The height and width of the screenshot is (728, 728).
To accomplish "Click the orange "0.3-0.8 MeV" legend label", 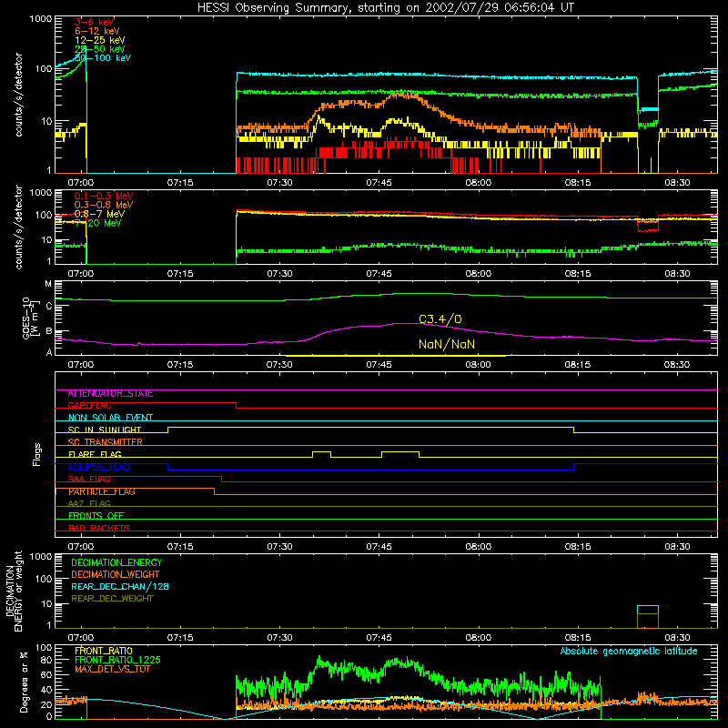I will point(104,205).
